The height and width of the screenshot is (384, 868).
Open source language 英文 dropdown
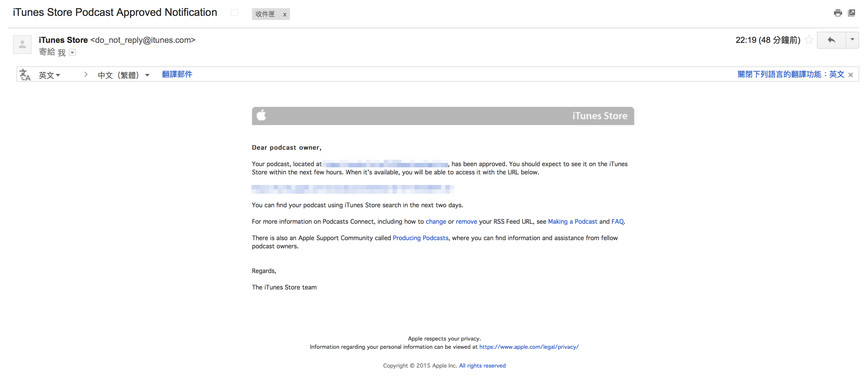click(x=49, y=75)
